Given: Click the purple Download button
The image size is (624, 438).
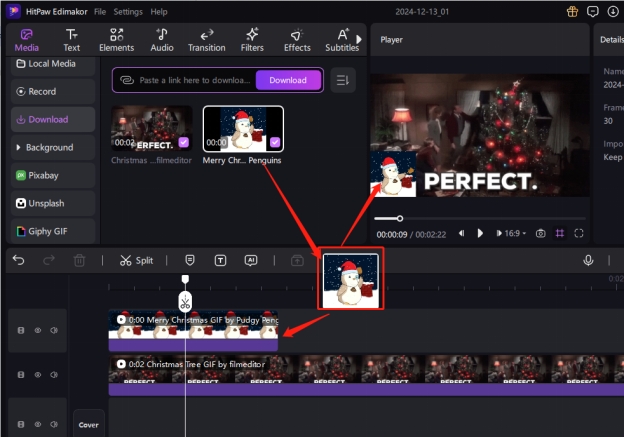Looking at the screenshot, I should coord(288,80).
